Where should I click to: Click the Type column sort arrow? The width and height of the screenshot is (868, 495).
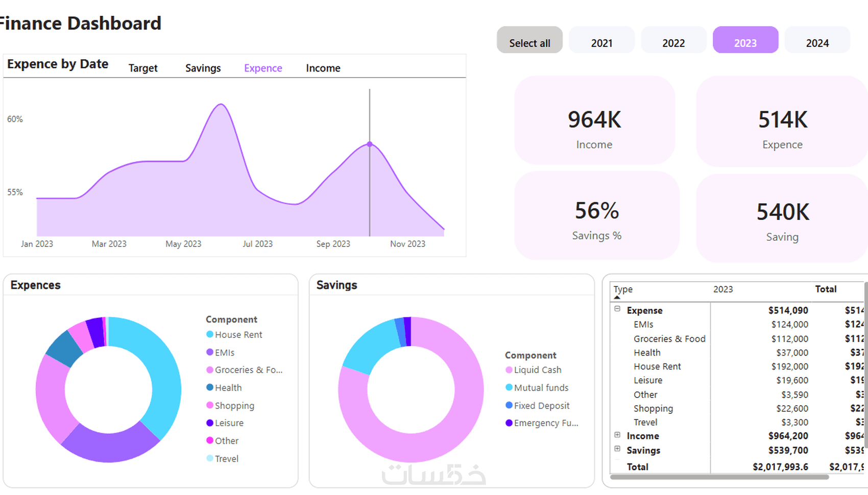coord(617,297)
